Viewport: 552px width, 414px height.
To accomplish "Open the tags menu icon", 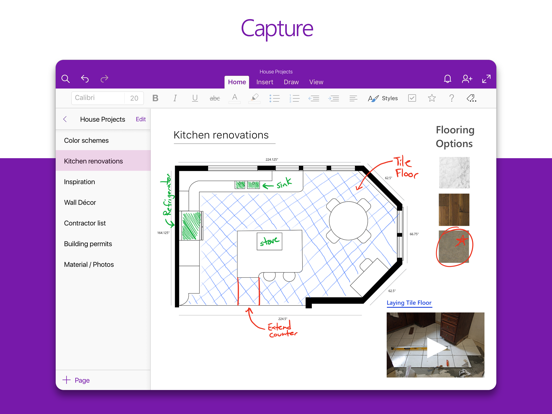I will [x=471, y=98].
